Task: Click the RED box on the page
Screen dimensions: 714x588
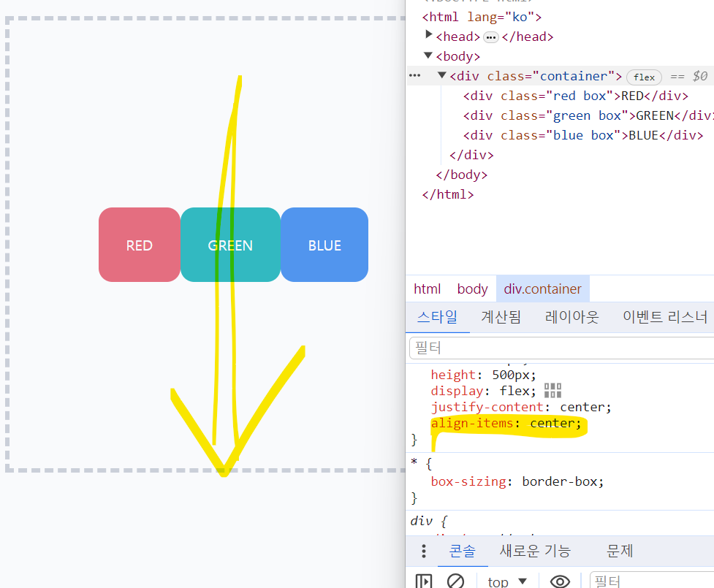Action: point(140,245)
